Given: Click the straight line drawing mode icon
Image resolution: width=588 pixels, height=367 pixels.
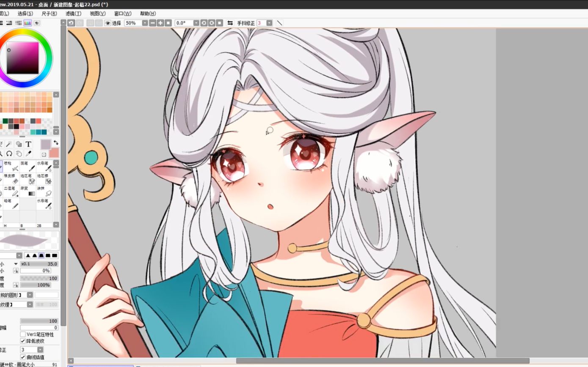Looking at the screenshot, I should [x=279, y=23].
